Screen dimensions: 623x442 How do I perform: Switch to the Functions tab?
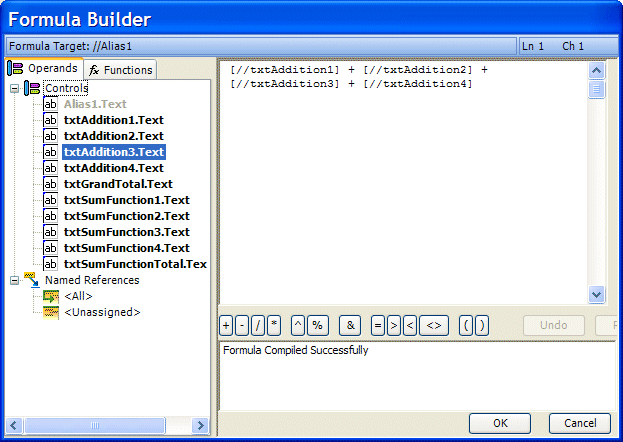120,69
